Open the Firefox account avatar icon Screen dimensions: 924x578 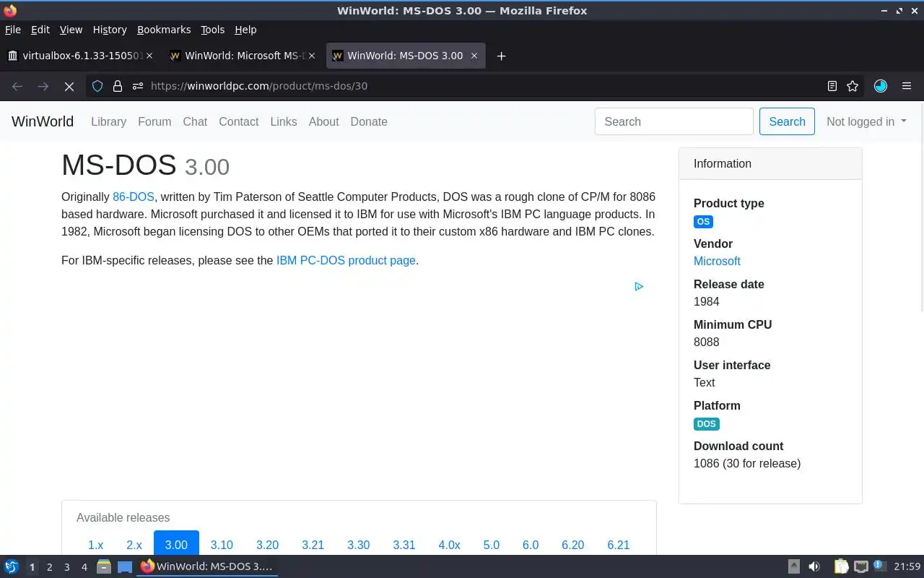(880, 86)
